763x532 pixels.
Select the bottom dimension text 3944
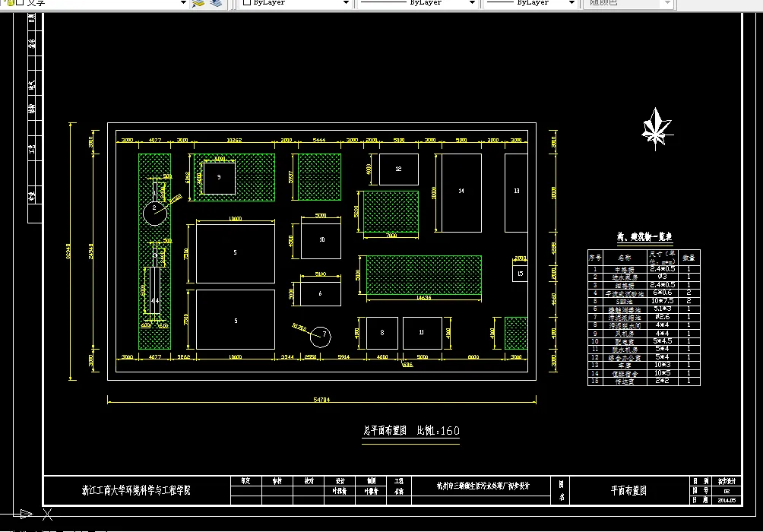[287, 356]
